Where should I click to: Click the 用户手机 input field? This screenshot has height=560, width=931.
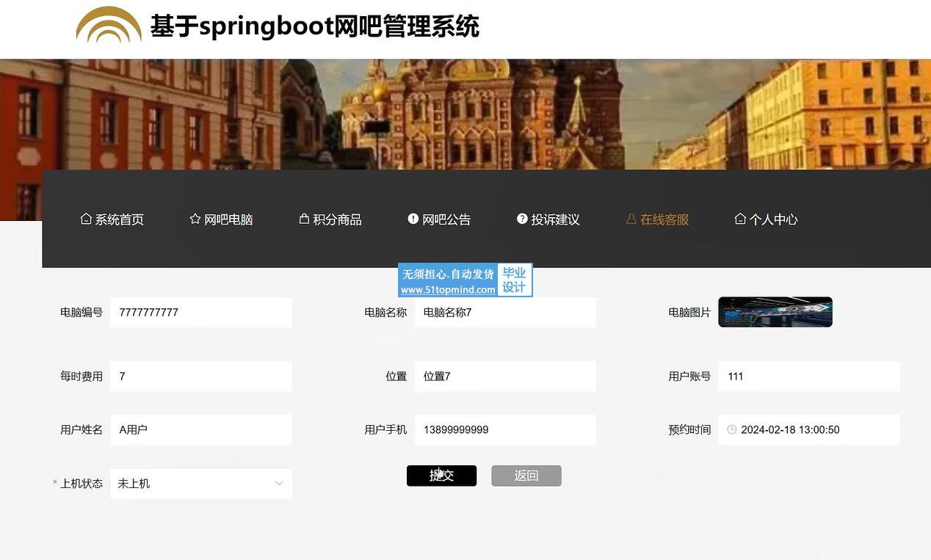coord(505,429)
